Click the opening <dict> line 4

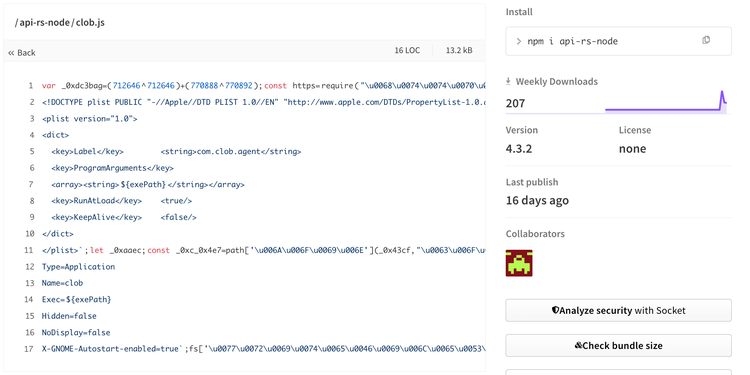55,135
